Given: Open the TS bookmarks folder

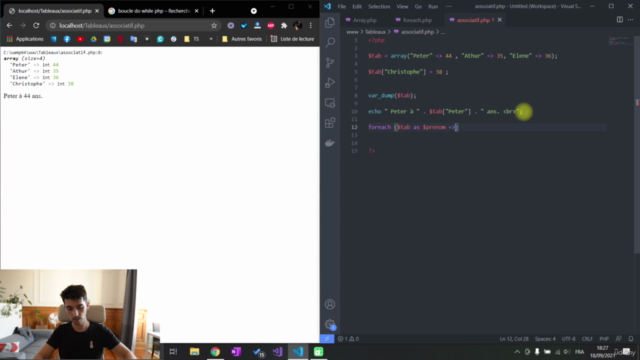Looking at the screenshot, I should [x=191, y=39].
